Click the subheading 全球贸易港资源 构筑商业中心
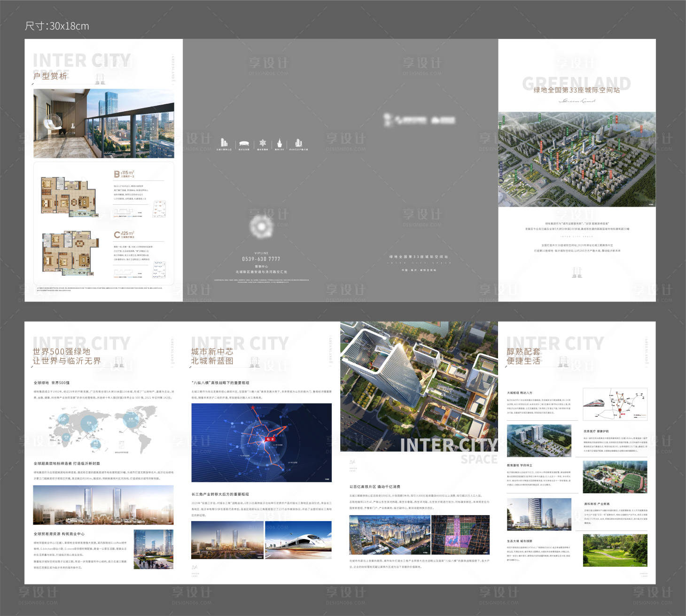686x616 pixels. coord(59,534)
